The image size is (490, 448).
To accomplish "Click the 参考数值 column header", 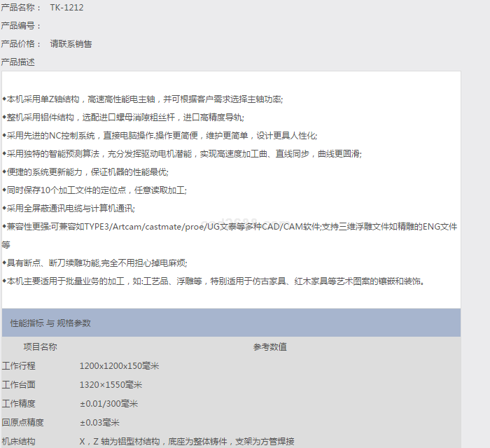I will click(269, 346).
